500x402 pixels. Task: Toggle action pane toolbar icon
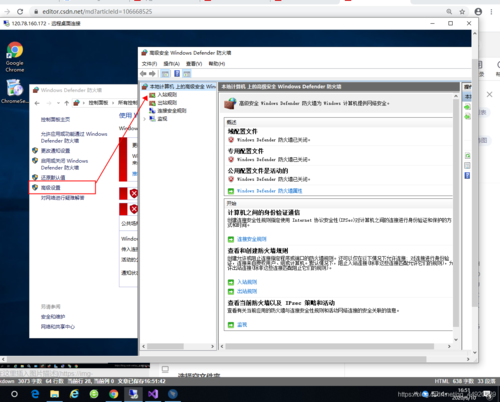coord(187,74)
